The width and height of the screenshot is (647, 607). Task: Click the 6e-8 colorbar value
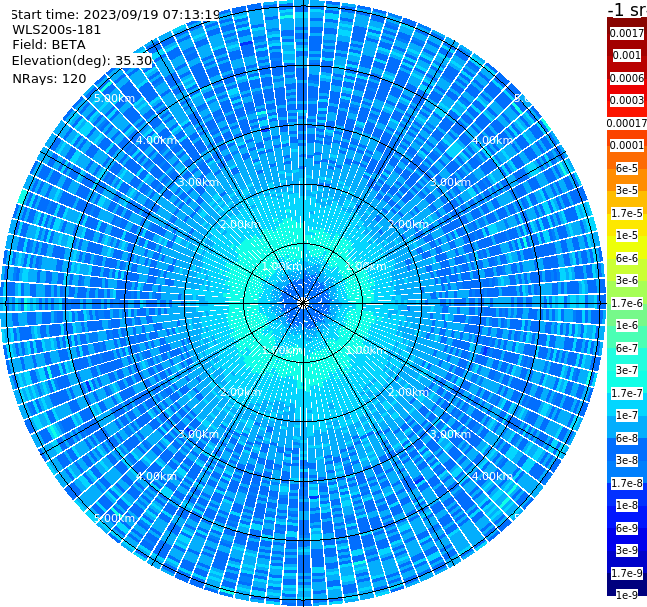627,438
